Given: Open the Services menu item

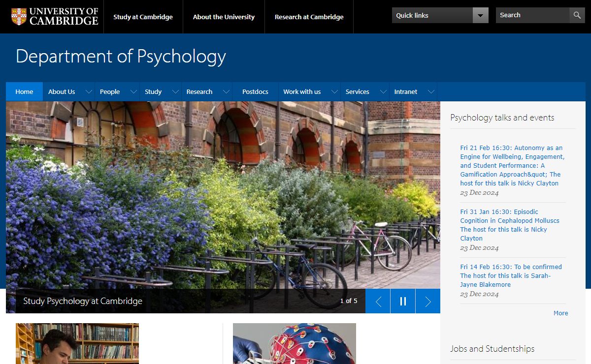Looking at the screenshot, I should click(x=358, y=91).
